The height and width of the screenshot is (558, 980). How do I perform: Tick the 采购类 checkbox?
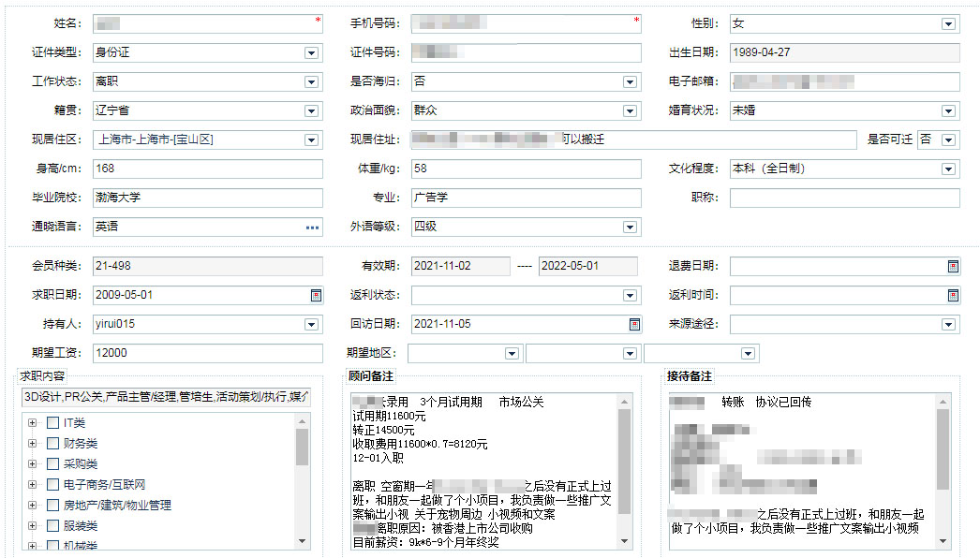(53, 463)
